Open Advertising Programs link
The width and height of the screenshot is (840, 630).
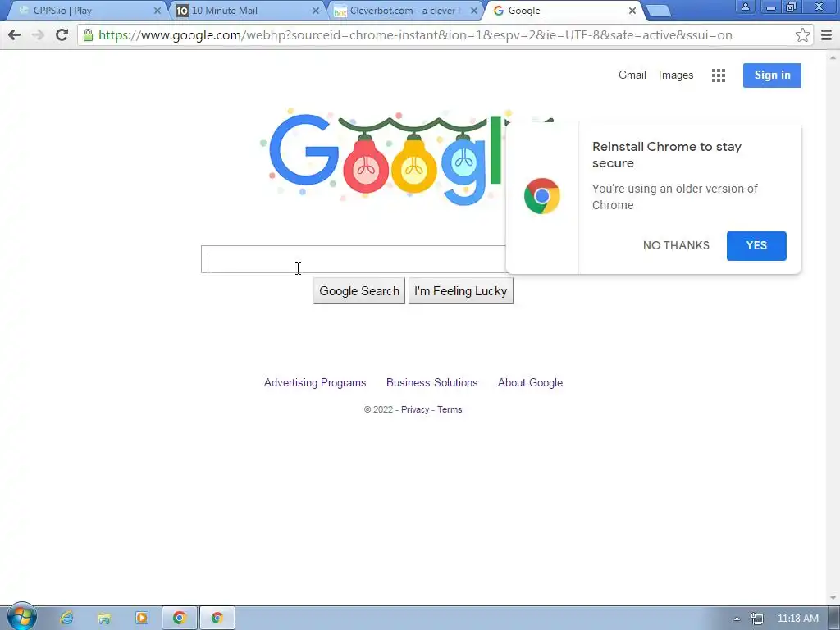(x=315, y=382)
